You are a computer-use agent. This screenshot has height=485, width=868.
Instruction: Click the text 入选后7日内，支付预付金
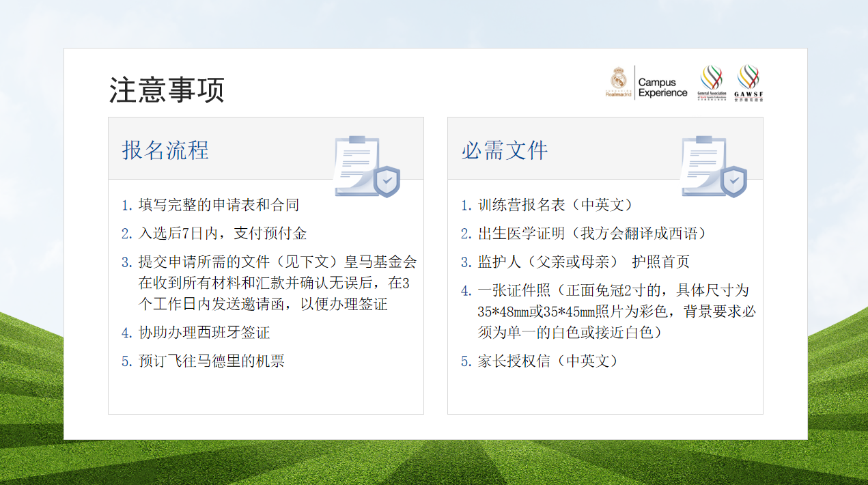(x=223, y=234)
